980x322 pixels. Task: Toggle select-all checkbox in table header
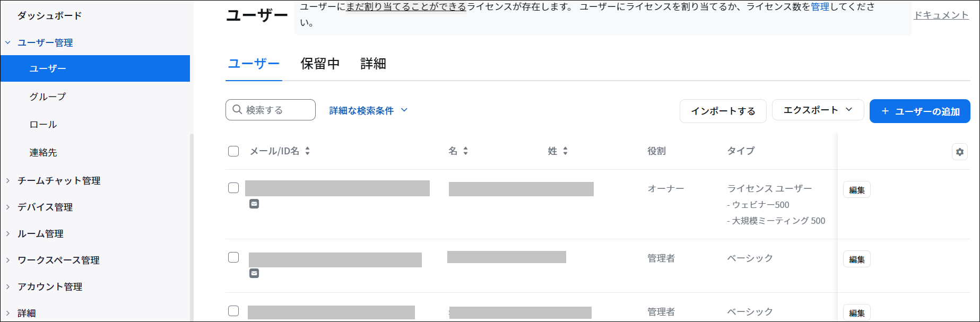pos(233,151)
